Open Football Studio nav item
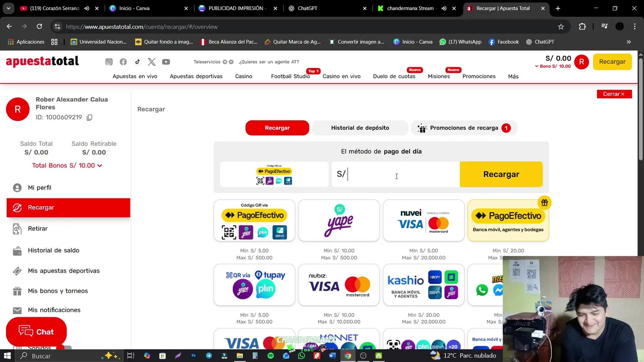 tap(290, 76)
